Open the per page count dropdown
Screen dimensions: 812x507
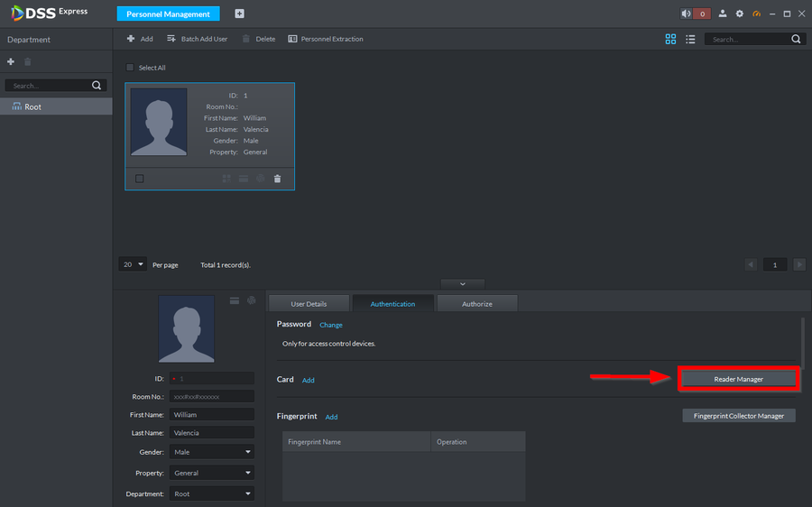(x=134, y=264)
